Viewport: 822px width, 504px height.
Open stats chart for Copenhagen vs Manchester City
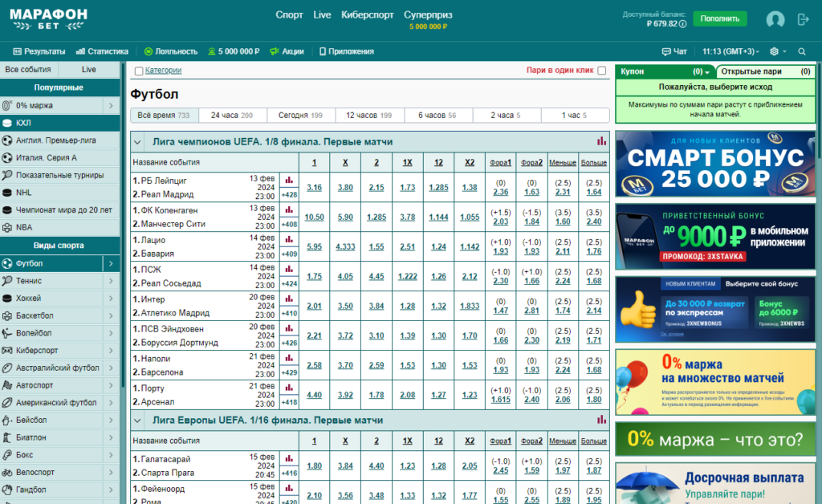pyautogui.click(x=289, y=210)
